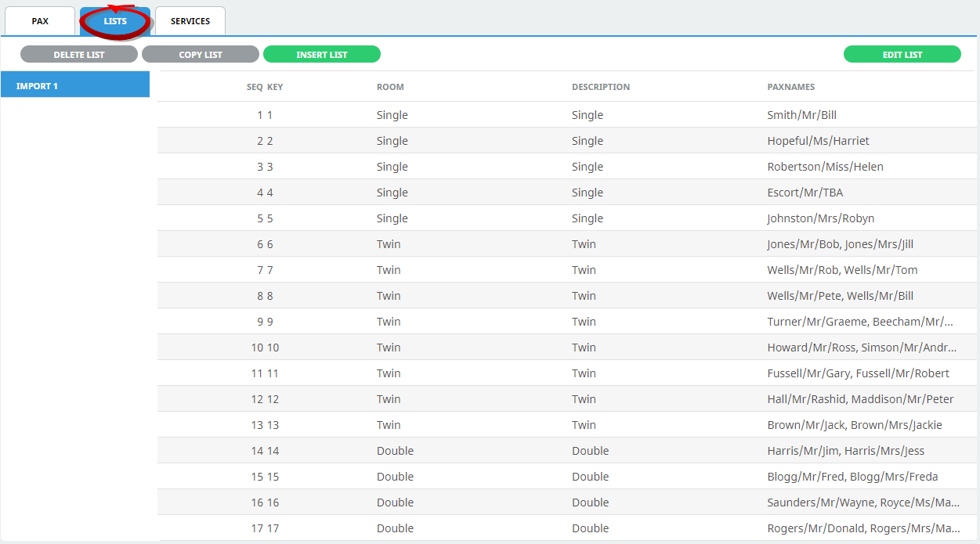Select row Brown/Mr/Jack, Brown/Mrs/Jackie

(x=568, y=425)
